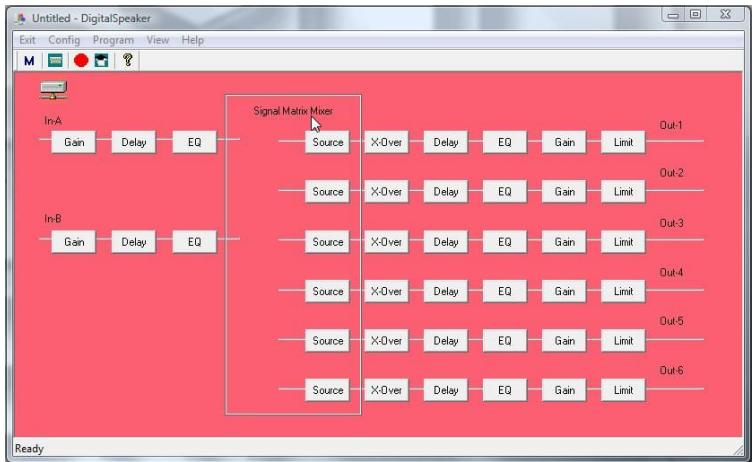
Task: Open the Exit menu
Action: (x=27, y=40)
